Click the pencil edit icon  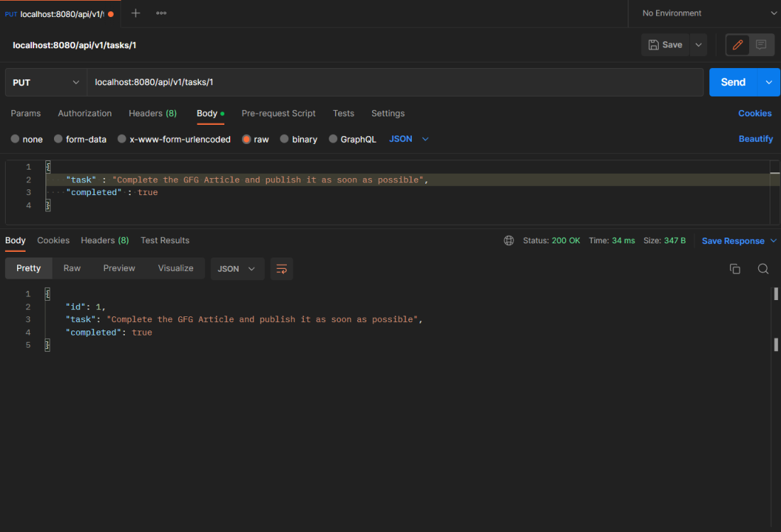(738, 45)
